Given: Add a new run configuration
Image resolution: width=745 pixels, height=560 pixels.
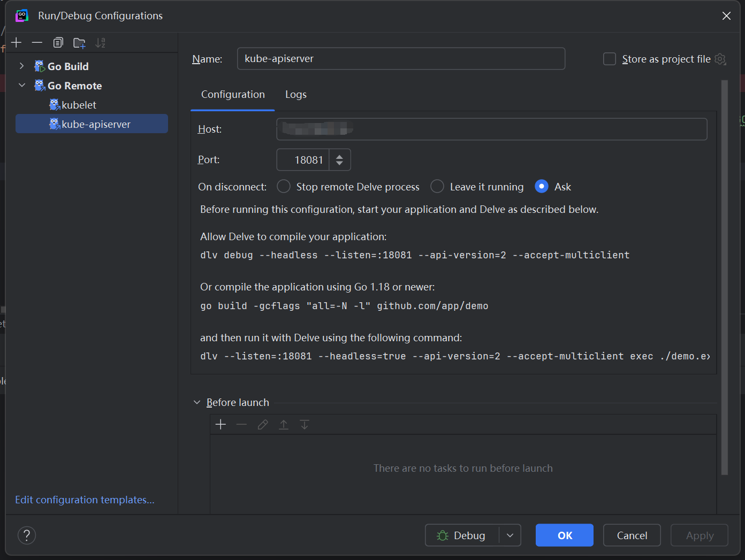Looking at the screenshot, I should click(x=17, y=43).
